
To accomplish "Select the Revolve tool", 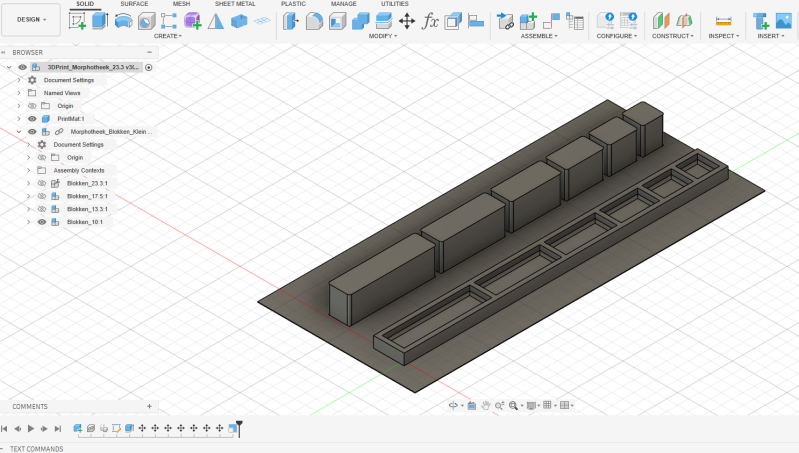I will [x=123, y=21].
